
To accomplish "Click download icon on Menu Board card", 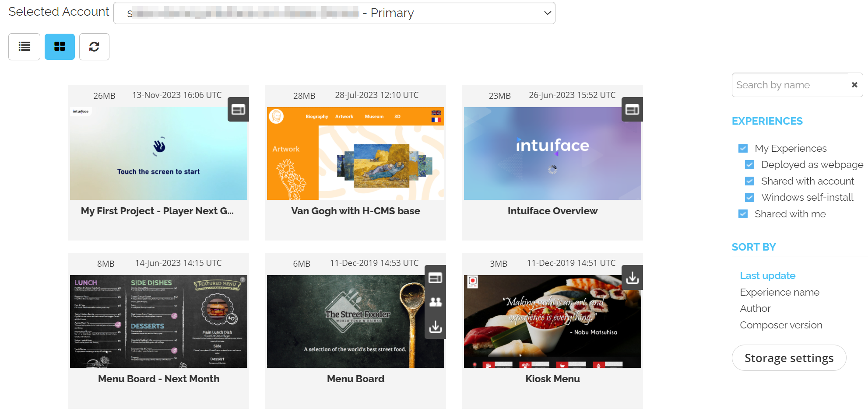I will [435, 327].
